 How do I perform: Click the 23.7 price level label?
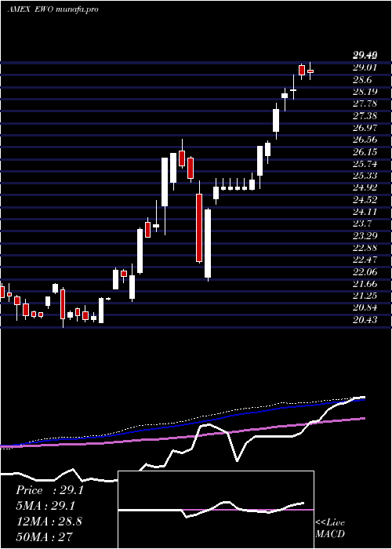coord(362,224)
